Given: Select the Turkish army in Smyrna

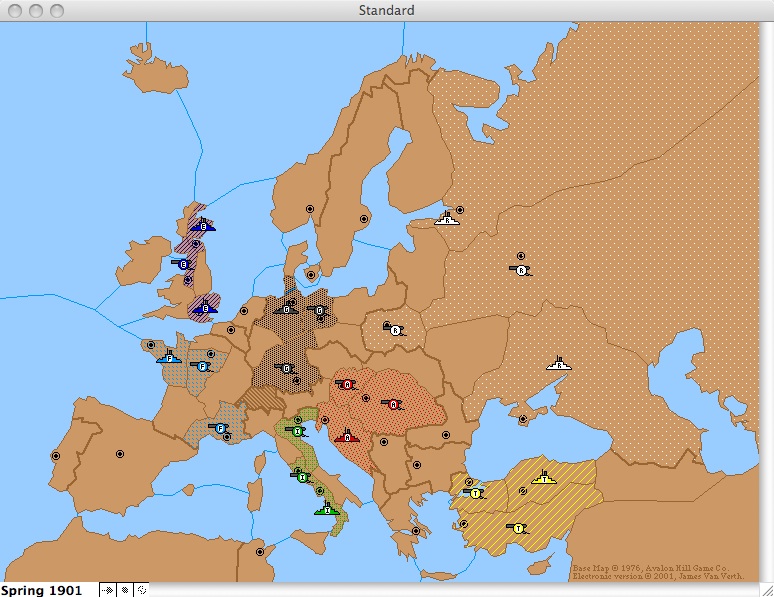Looking at the screenshot, I should (518, 529).
